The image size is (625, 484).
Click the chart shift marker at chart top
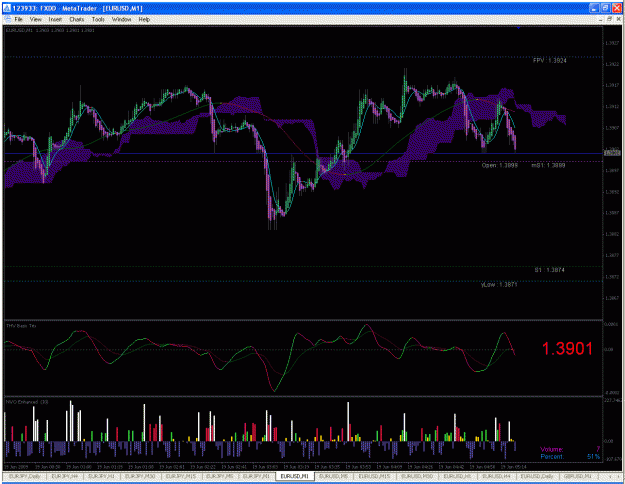pos(518,28)
